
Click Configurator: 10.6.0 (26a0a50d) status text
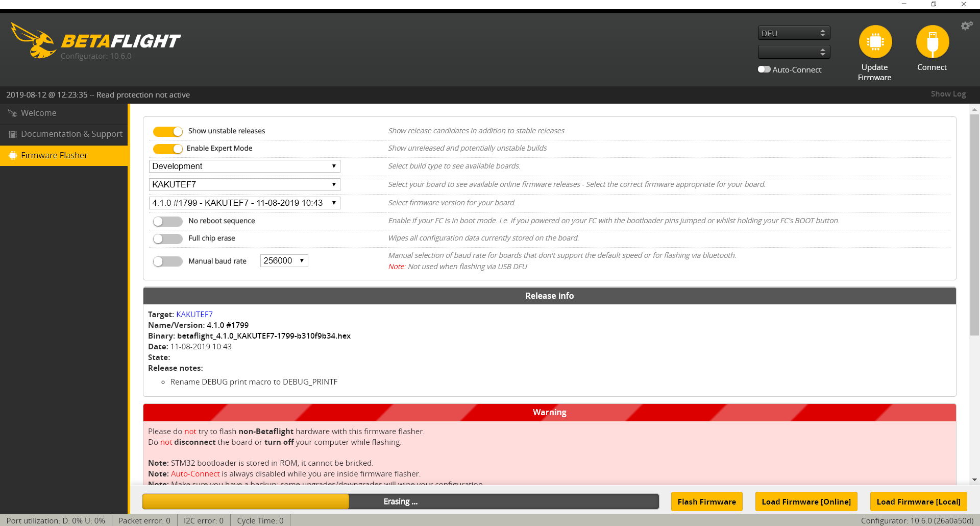pos(917,520)
